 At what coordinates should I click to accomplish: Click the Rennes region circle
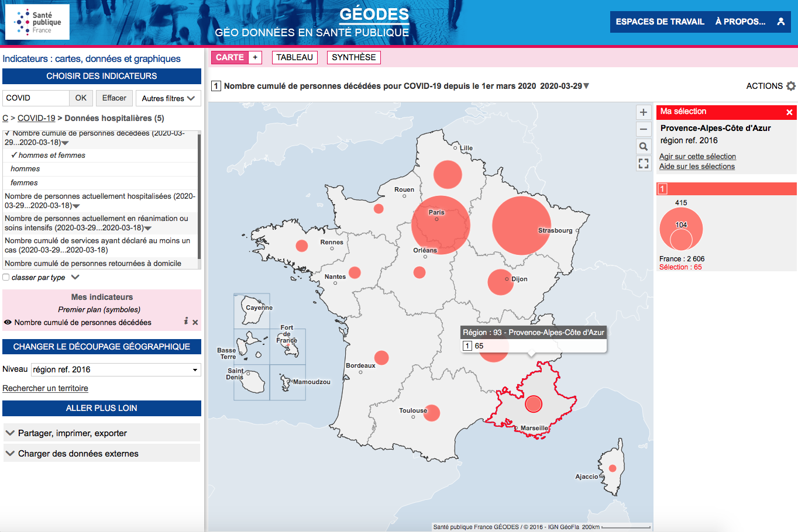coord(302,246)
